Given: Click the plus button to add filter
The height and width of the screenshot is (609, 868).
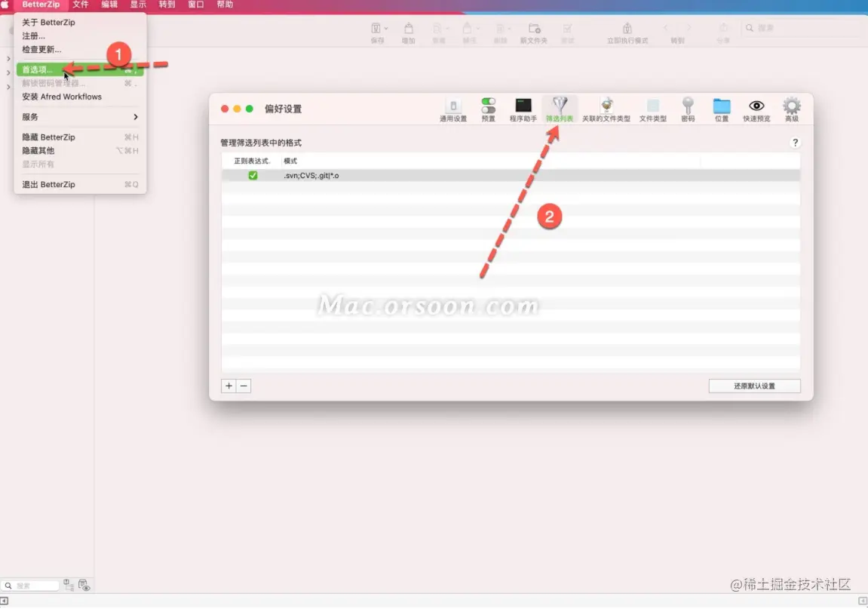Looking at the screenshot, I should coord(229,386).
